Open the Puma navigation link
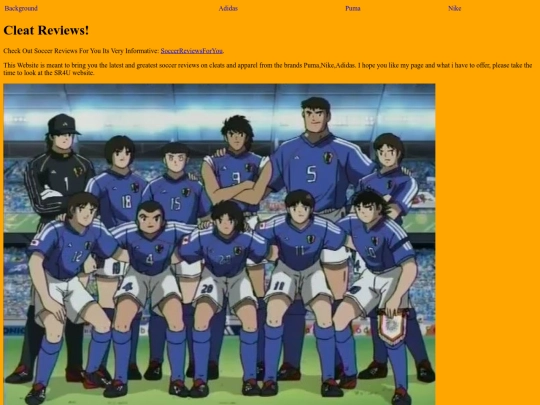Image resolution: width=540 pixels, height=405 pixels. (x=353, y=8)
